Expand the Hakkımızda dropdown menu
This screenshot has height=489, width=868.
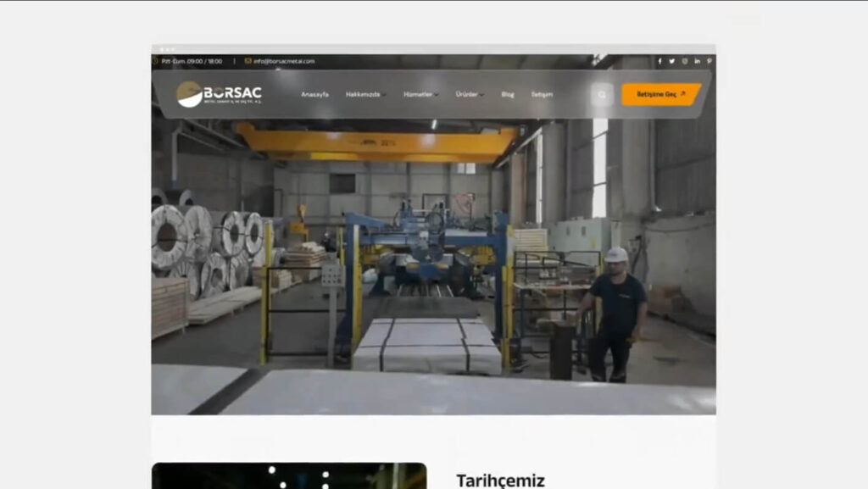366,95
